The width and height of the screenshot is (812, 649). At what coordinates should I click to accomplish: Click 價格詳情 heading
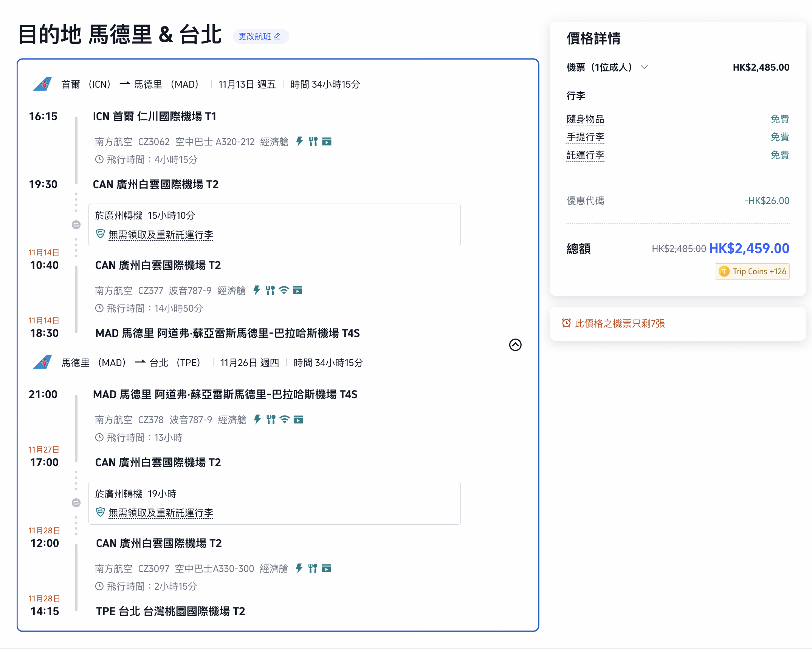(x=594, y=38)
